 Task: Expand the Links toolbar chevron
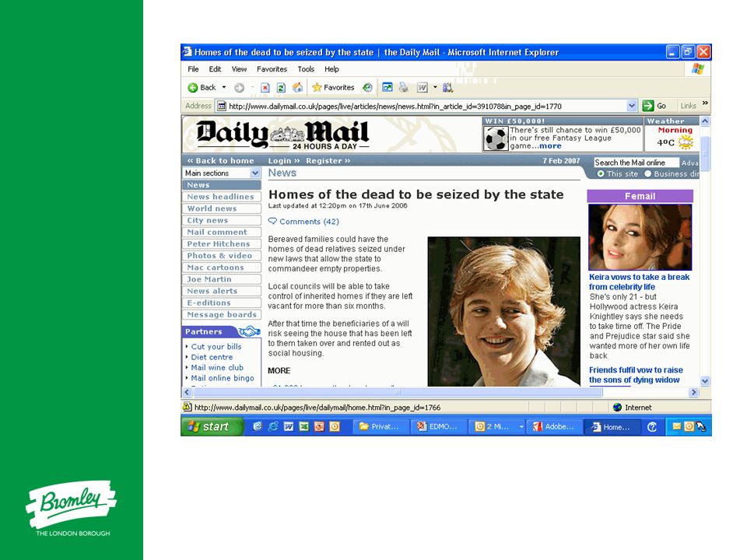tap(705, 103)
